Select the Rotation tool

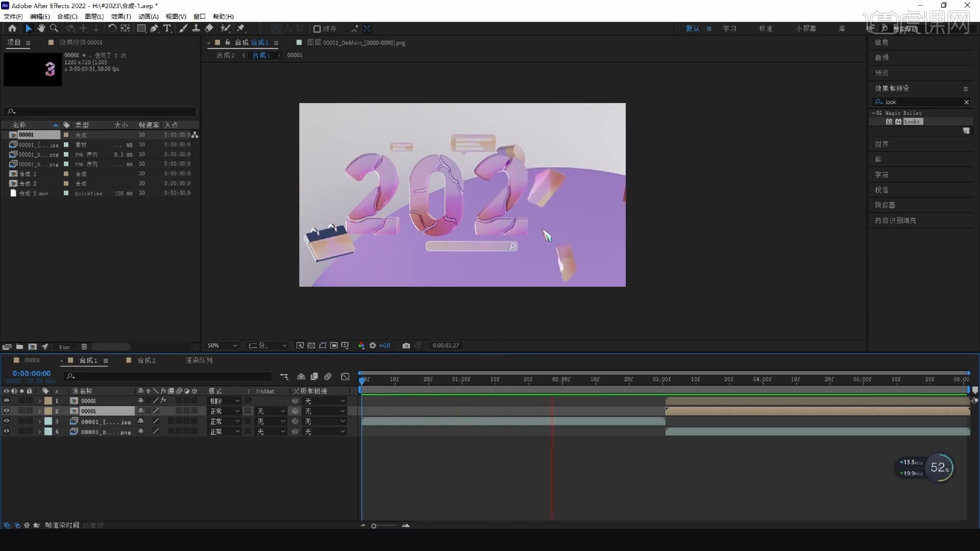pos(112,29)
